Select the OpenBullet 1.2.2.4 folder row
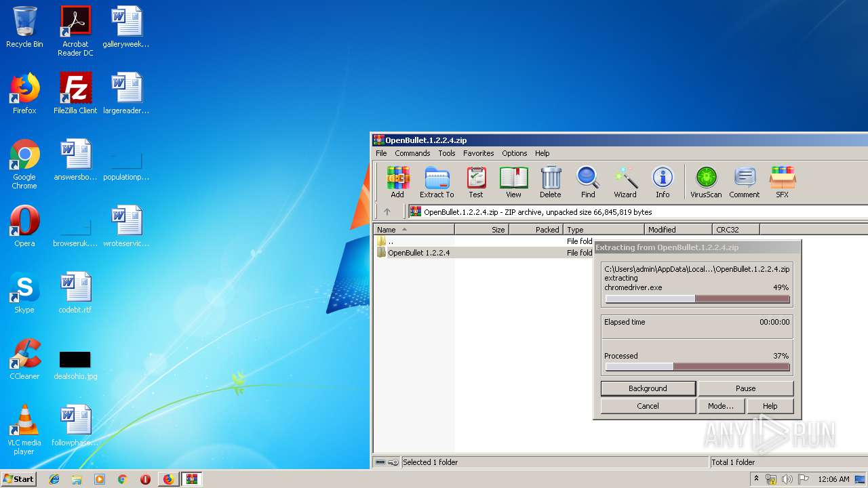The height and width of the screenshot is (488, 868). (484, 253)
